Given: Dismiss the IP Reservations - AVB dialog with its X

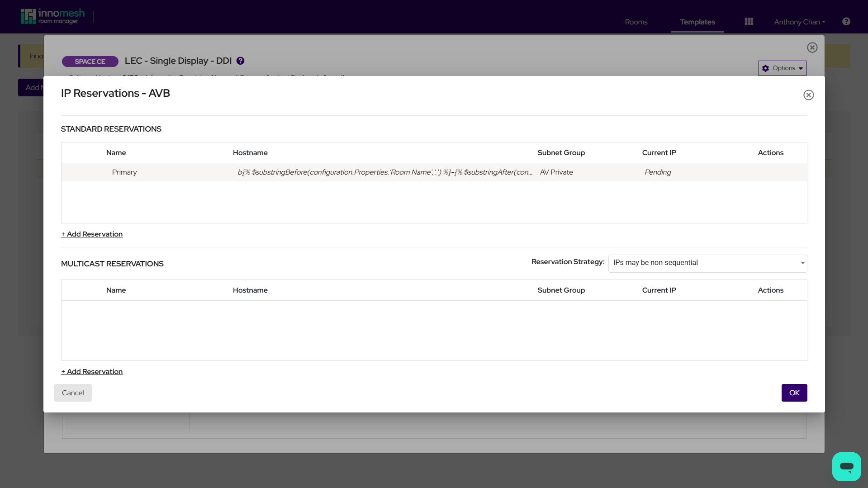Looking at the screenshot, I should coord(809,95).
